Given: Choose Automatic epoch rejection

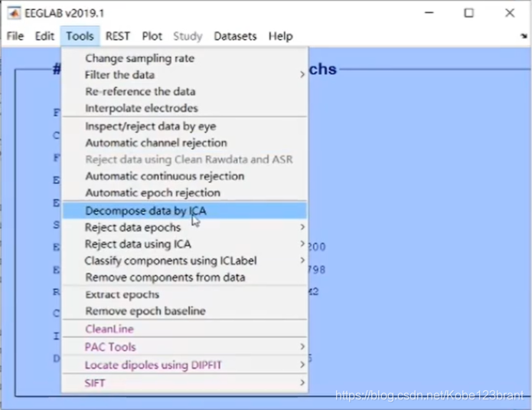Looking at the screenshot, I should [x=185, y=192].
